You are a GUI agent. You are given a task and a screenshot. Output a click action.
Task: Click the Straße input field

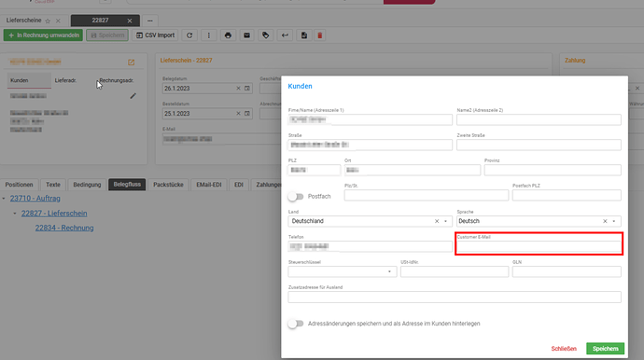pos(370,145)
